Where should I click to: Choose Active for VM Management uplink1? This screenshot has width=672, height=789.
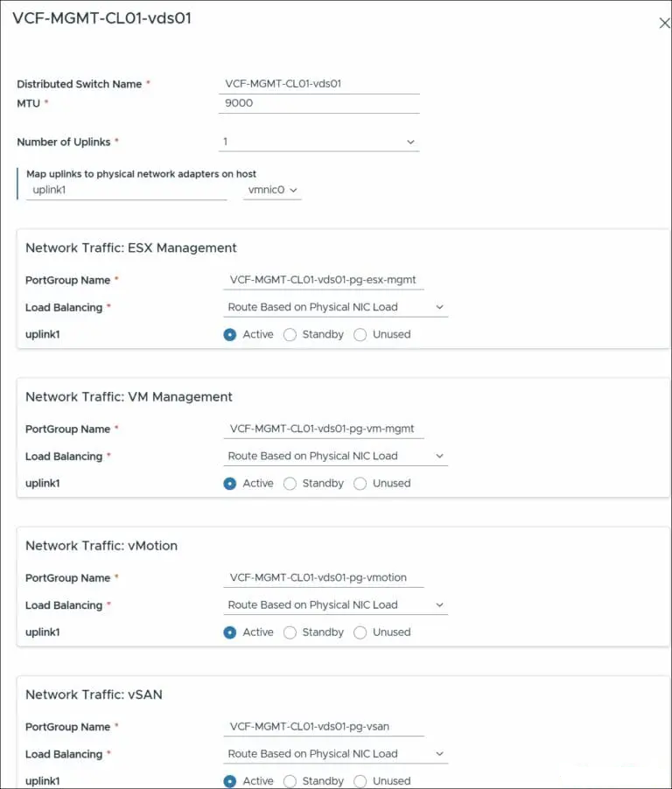point(230,483)
